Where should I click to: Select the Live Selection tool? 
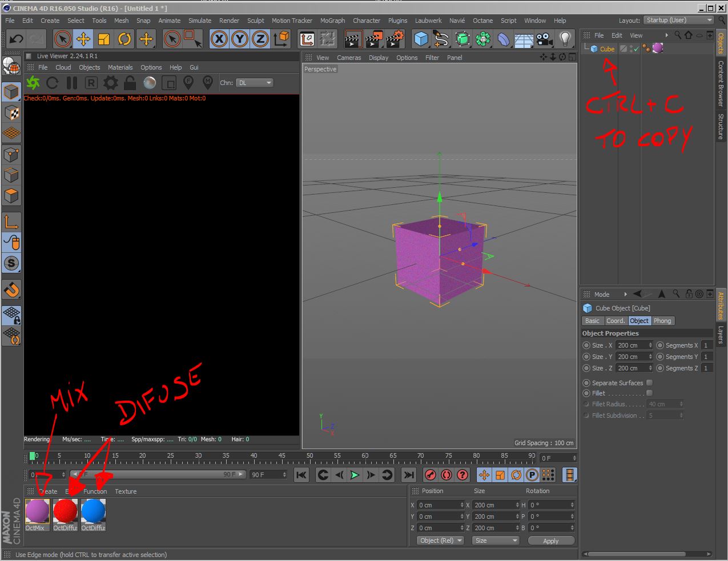point(63,39)
